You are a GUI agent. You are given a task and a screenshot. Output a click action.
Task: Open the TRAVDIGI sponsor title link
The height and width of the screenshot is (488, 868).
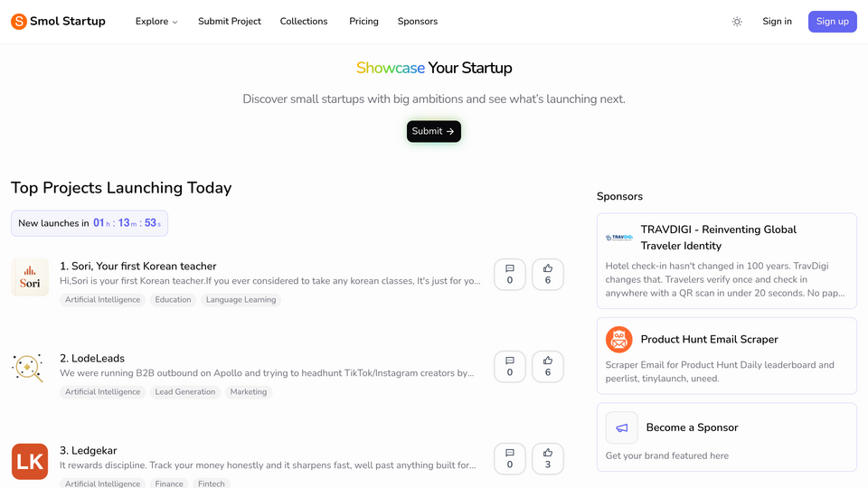[x=718, y=238]
